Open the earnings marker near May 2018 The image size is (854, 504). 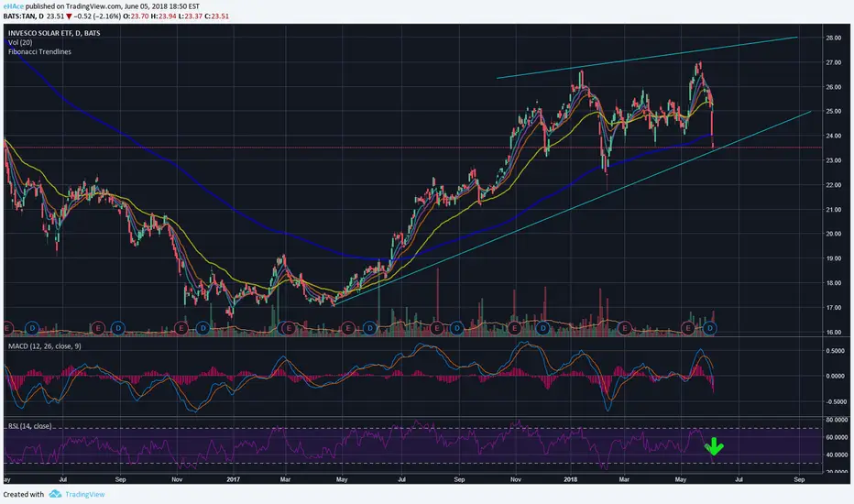(x=688, y=328)
